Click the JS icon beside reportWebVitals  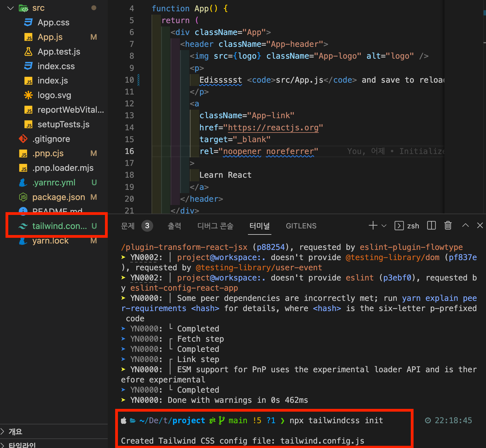click(x=28, y=110)
